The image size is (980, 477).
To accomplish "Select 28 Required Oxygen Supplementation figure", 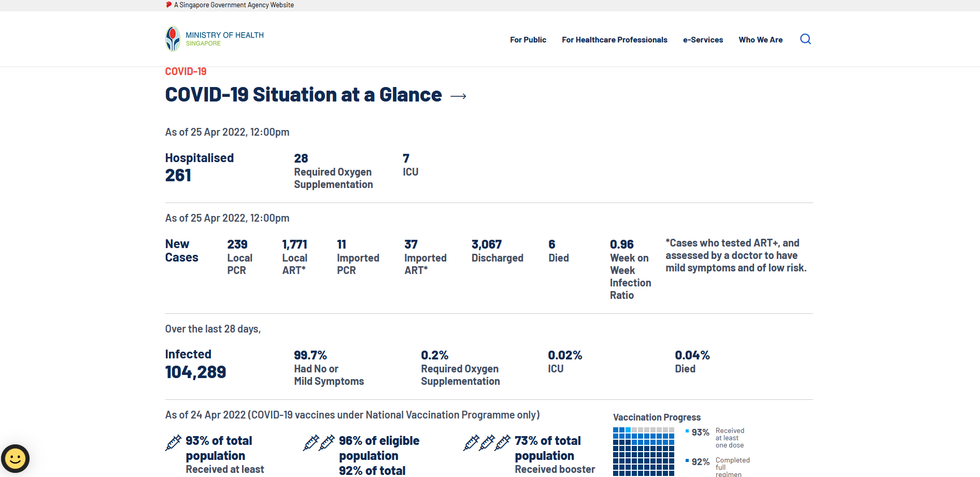I will 333,171.
